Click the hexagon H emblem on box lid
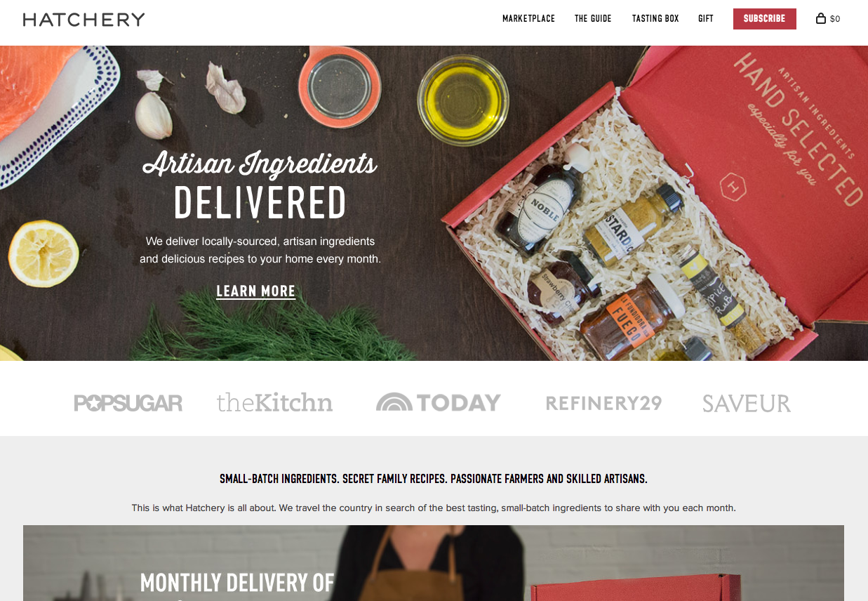Screen dimensions: 868x601 coord(734,187)
